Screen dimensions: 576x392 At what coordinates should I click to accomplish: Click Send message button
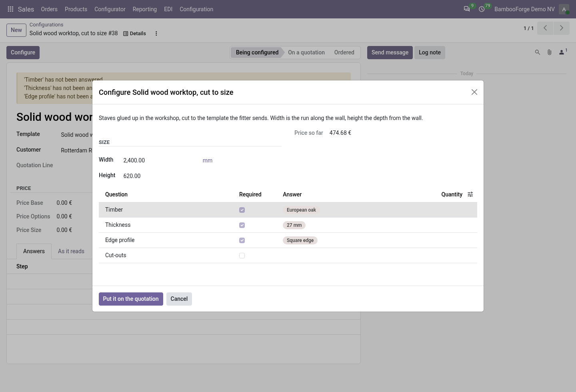[390, 52]
